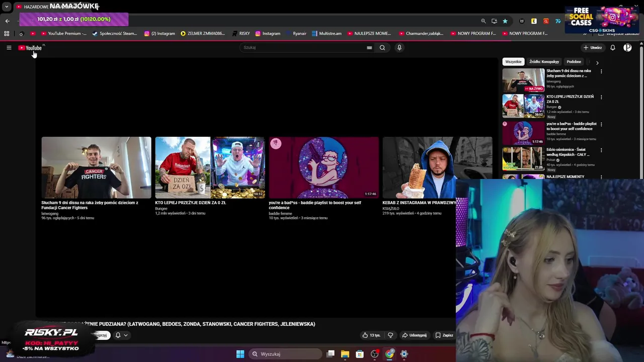Open Społeczność Steam bookmark

click(115, 34)
